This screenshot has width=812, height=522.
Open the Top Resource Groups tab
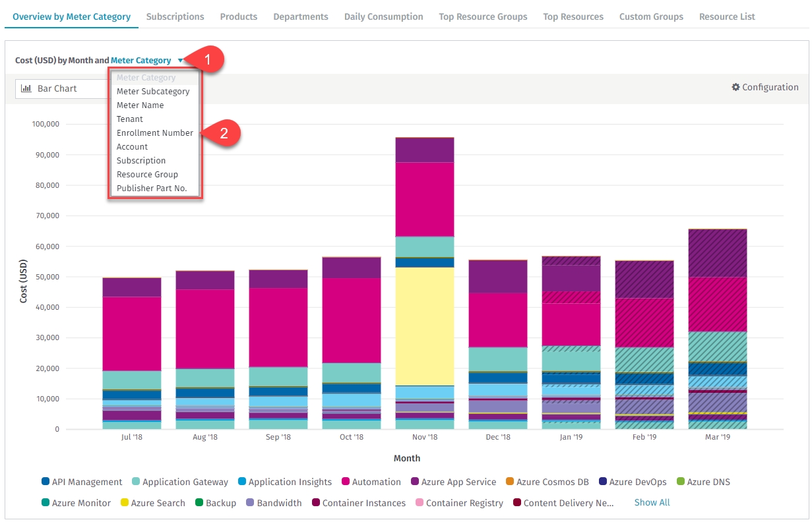[x=483, y=16]
